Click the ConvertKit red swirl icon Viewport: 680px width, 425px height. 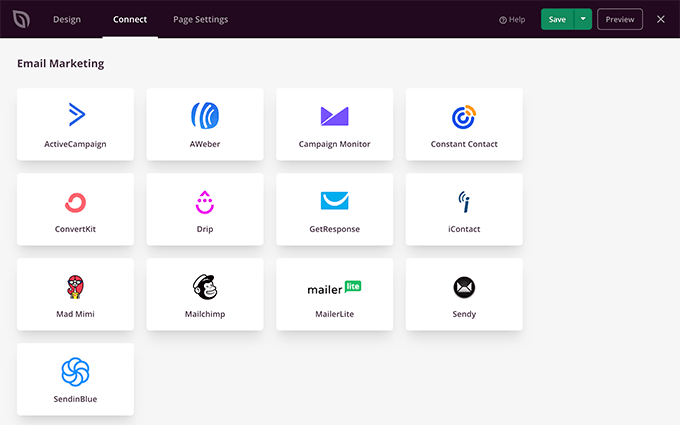[75, 203]
